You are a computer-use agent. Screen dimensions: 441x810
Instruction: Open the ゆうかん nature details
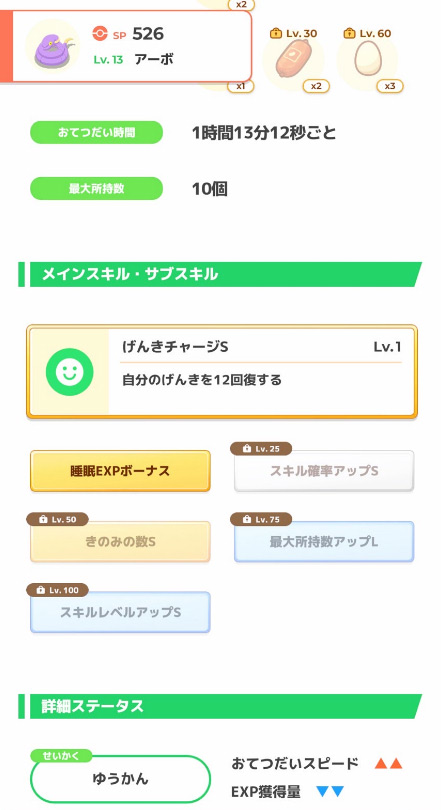pyautogui.click(x=120, y=778)
